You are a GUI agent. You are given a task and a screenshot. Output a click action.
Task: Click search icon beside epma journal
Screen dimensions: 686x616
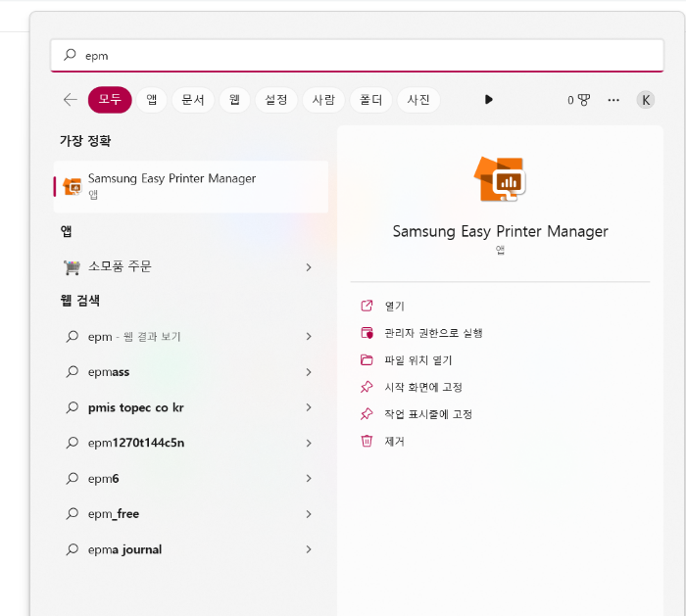pyautogui.click(x=72, y=549)
